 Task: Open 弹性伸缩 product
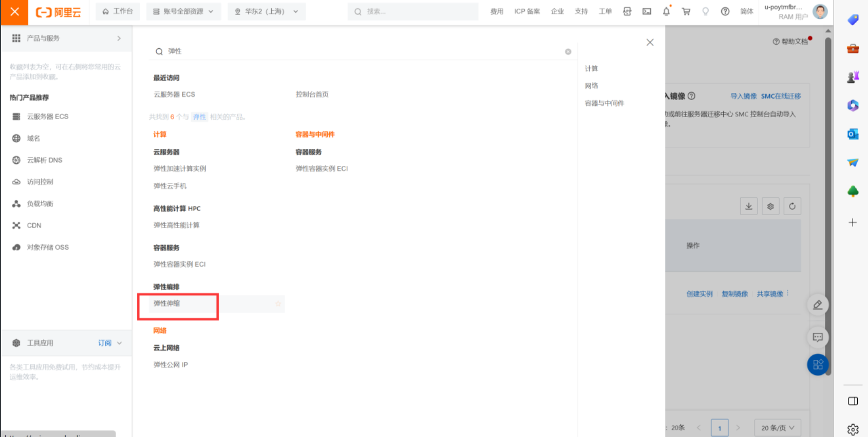[166, 303]
